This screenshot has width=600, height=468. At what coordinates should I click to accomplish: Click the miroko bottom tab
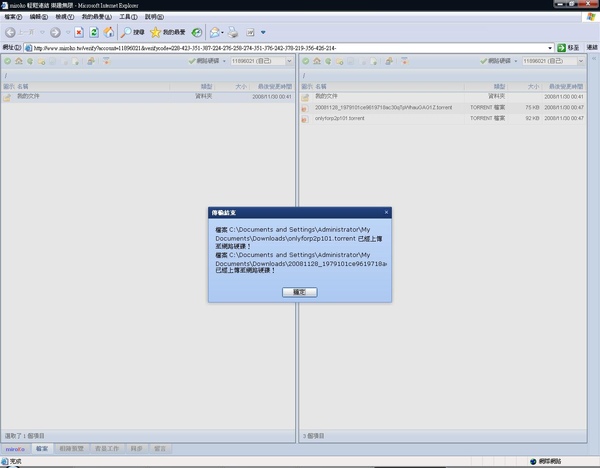click(15, 449)
